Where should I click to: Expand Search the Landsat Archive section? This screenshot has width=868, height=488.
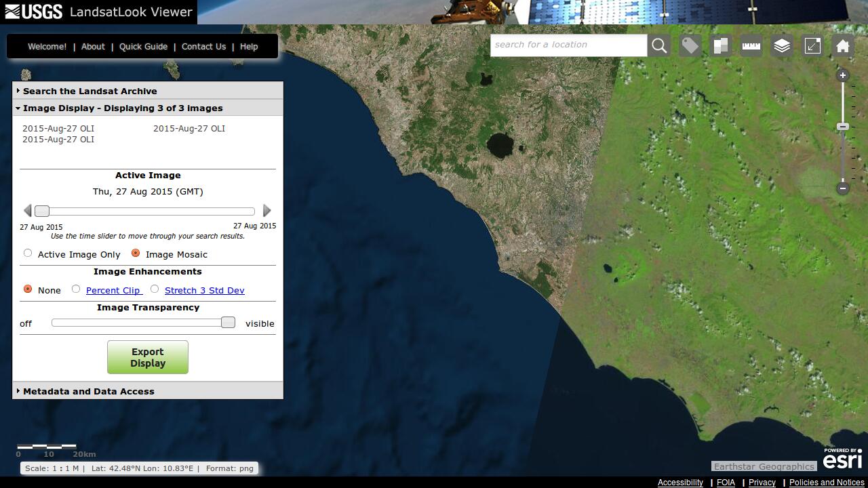click(x=148, y=91)
